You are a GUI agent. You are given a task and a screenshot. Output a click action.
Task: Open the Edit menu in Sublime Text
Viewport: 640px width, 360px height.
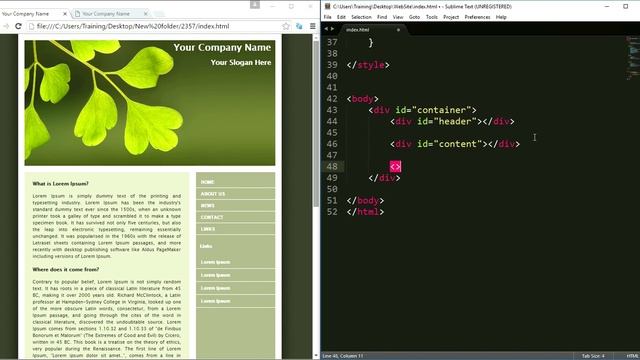(x=341, y=17)
